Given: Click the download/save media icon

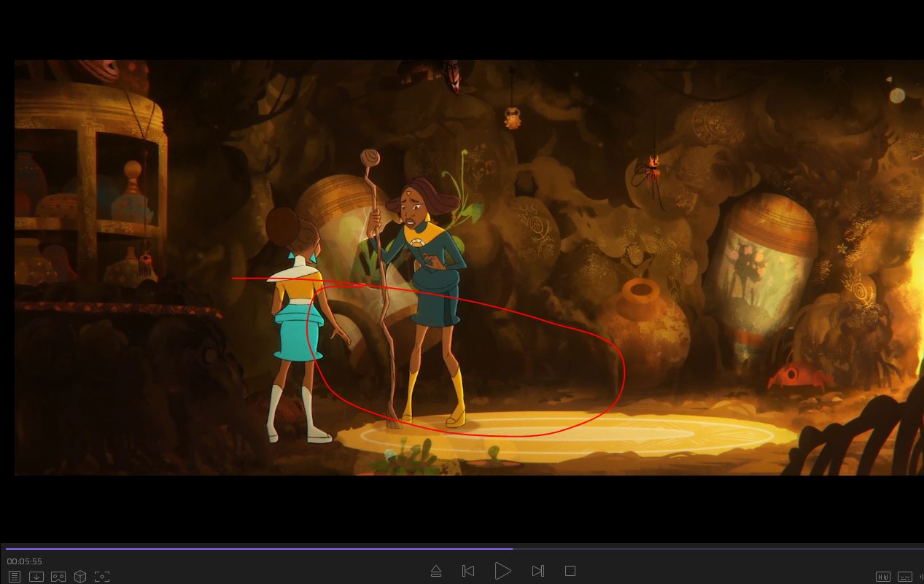Looking at the screenshot, I should pos(36,577).
